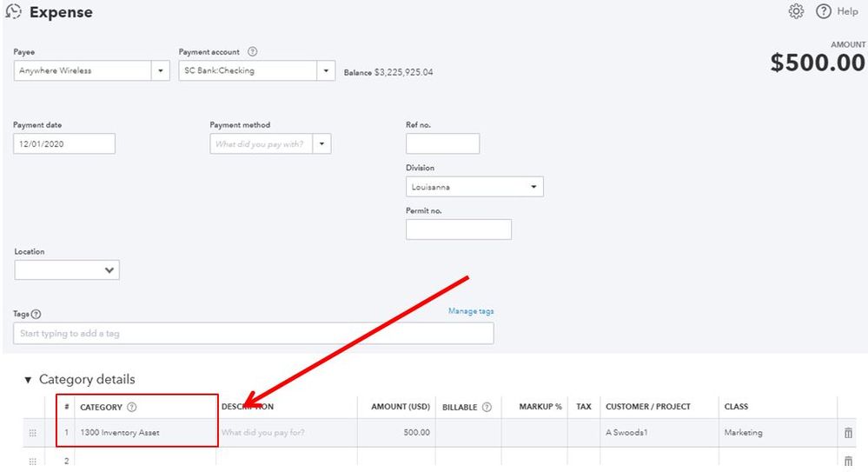Image resolution: width=868 pixels, height=472 pixels.
Task: Click the Payment date field
Action: pos(64,144)
